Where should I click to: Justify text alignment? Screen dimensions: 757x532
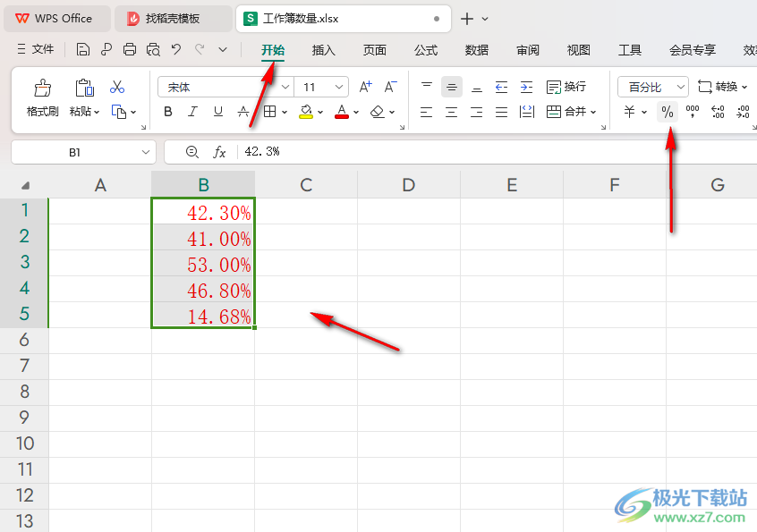(502, 112)
